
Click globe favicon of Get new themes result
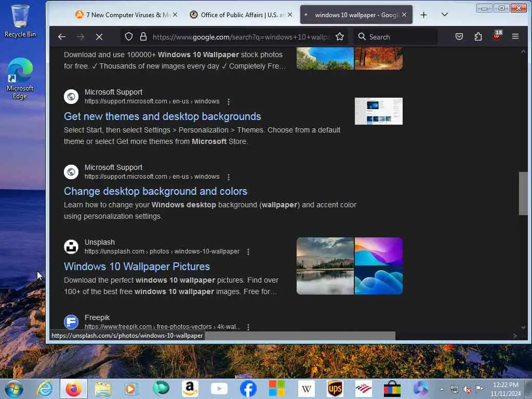71,97
